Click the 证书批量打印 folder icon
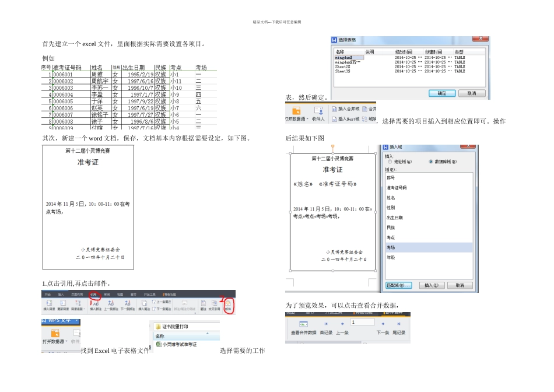The image size is (554, 392). 158,327
